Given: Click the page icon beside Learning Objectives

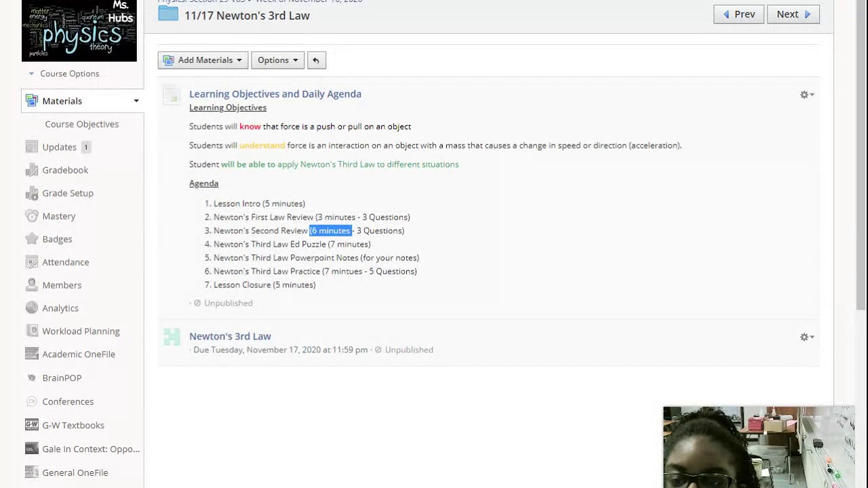Looking at the screenshot, I should click(x=172, y=96).
